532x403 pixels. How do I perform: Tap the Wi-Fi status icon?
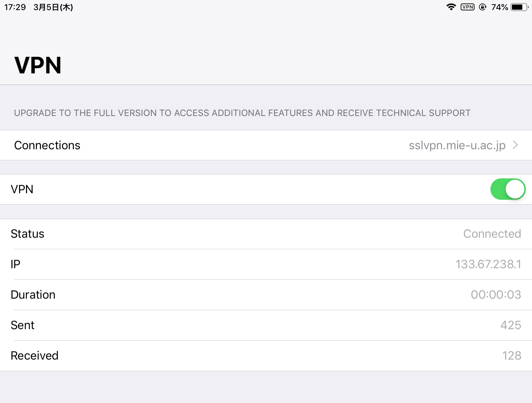pos(451,7)
